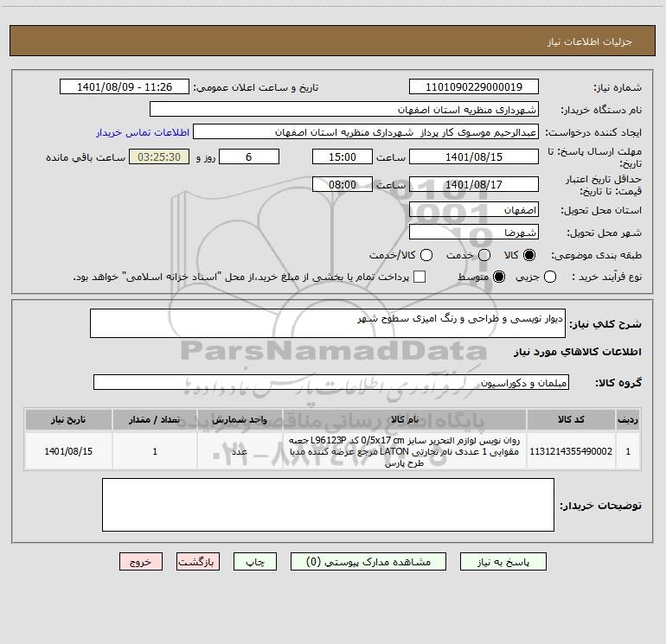This screenshot has height=644, width=666.
Task: Click the request creator field عبدالرحیم موسوی
Action: (366, 131)
